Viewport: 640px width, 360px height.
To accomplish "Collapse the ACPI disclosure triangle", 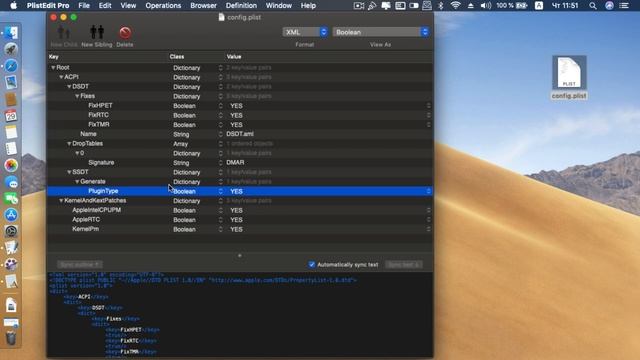I will (x=61, y=77).
